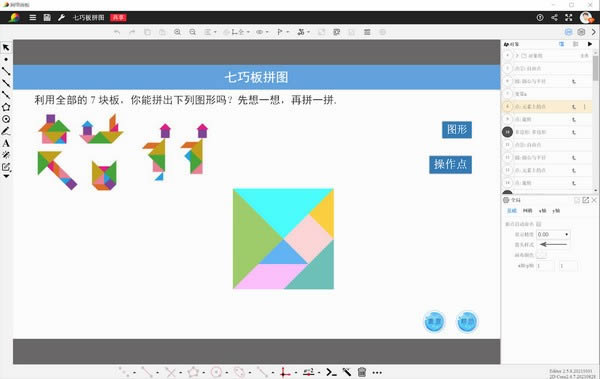Click the boat tangram thumbnail
Image resolution: width=600 pixels, height=379 pixels.
tap(101, 129)
